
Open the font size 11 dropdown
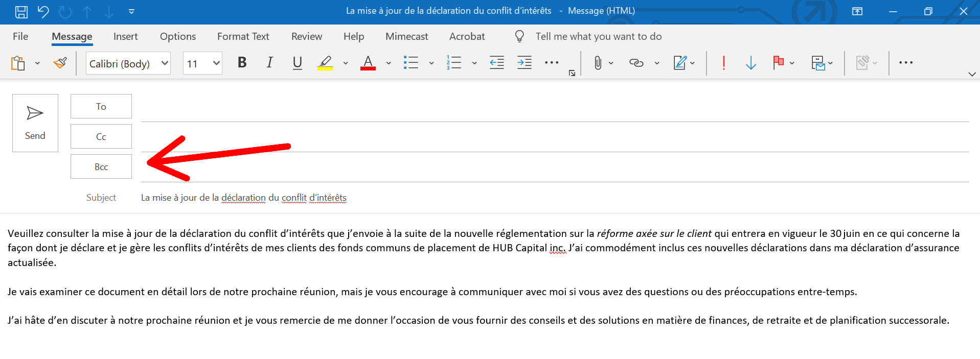click(216, 63)
